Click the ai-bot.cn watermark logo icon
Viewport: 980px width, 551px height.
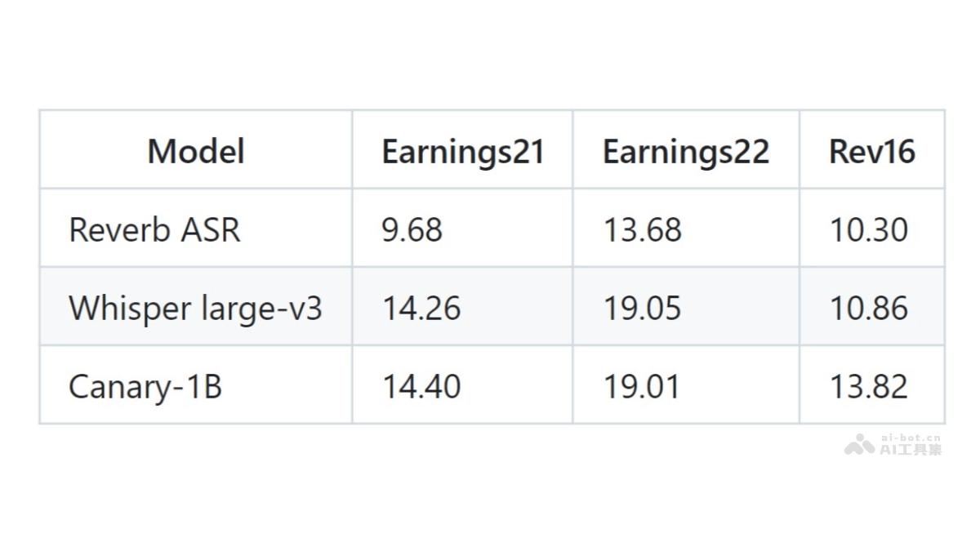860,445
